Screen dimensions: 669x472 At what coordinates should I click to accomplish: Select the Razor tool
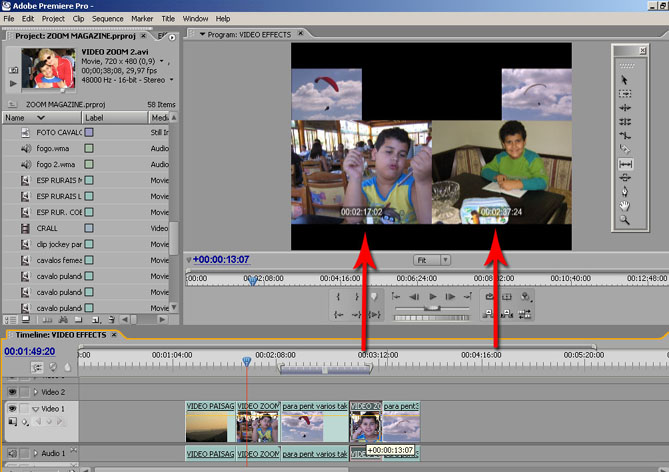(x=625, y=149)
